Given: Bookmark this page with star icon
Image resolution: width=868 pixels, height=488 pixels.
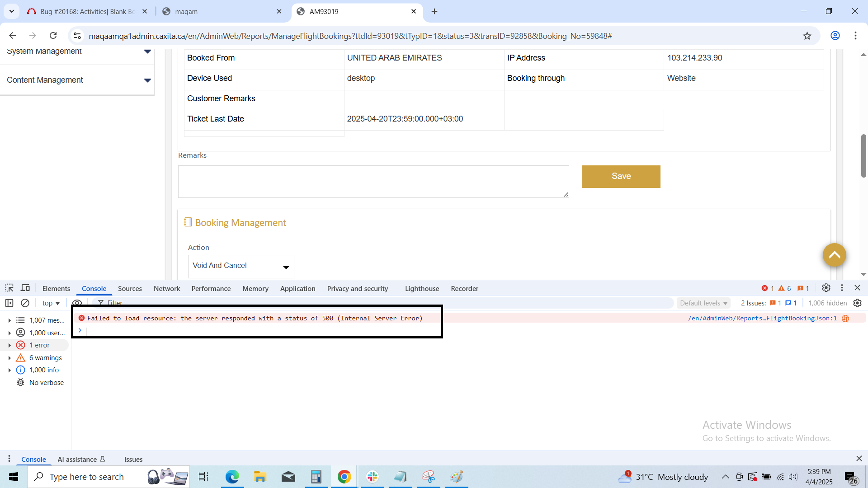Looking at the screenshot, I should (x=807, y=36).
